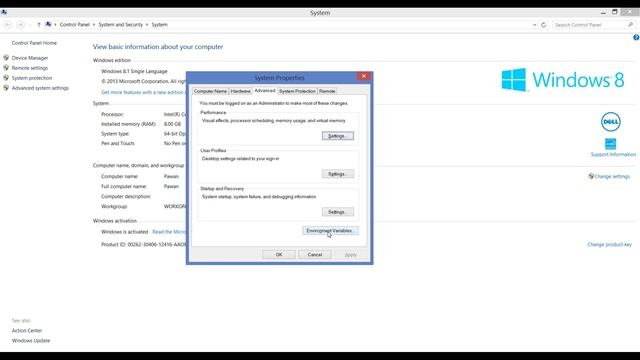Viewport: 640px width, 360px height.
Task: Navigate forward with forward arrow
Action: coord(20,25)
